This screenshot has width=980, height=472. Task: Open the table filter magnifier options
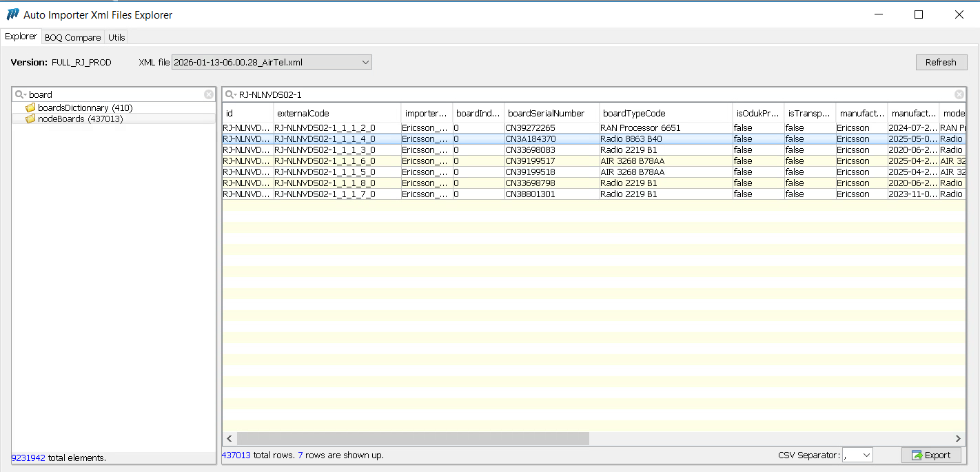point(231,94)
